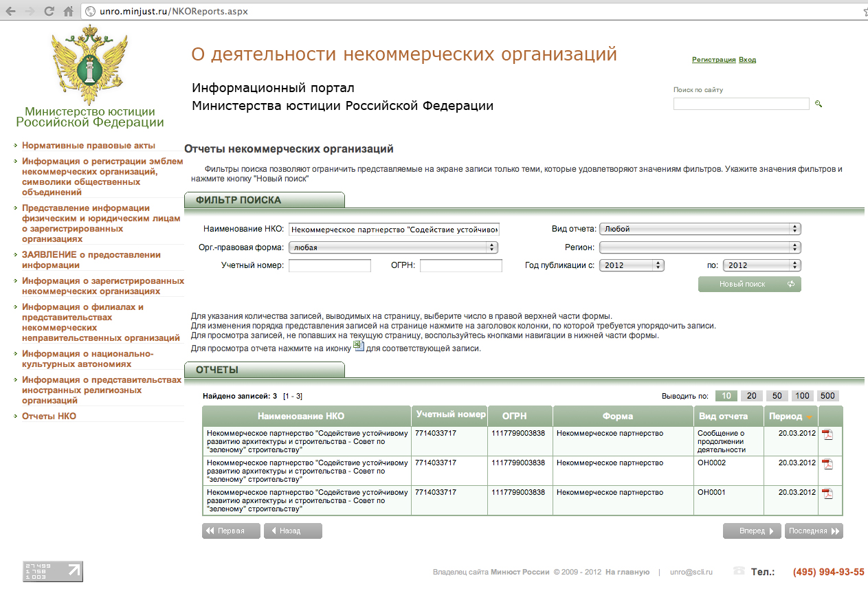Screen dimensions: 868x589
Task: Click the Найдено записей: 3 text
Action: (x=240, y=396)
